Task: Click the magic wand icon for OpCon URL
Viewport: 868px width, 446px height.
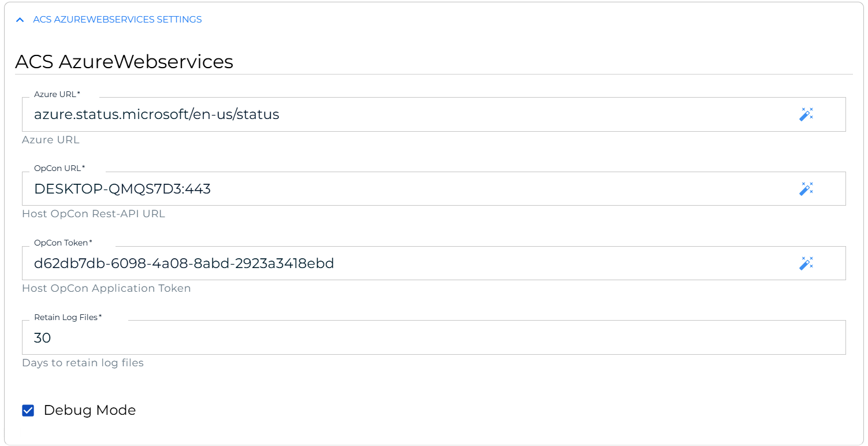Action: [806, 188]
